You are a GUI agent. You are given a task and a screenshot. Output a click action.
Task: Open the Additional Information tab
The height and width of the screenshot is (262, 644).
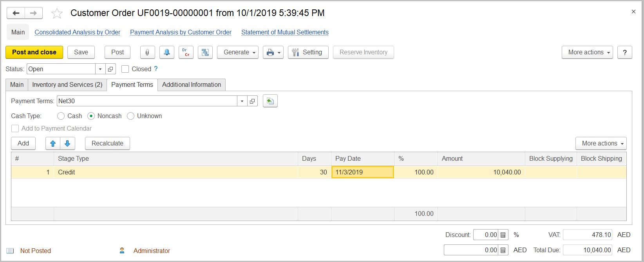pyautogui.click(x=192, y=85)
